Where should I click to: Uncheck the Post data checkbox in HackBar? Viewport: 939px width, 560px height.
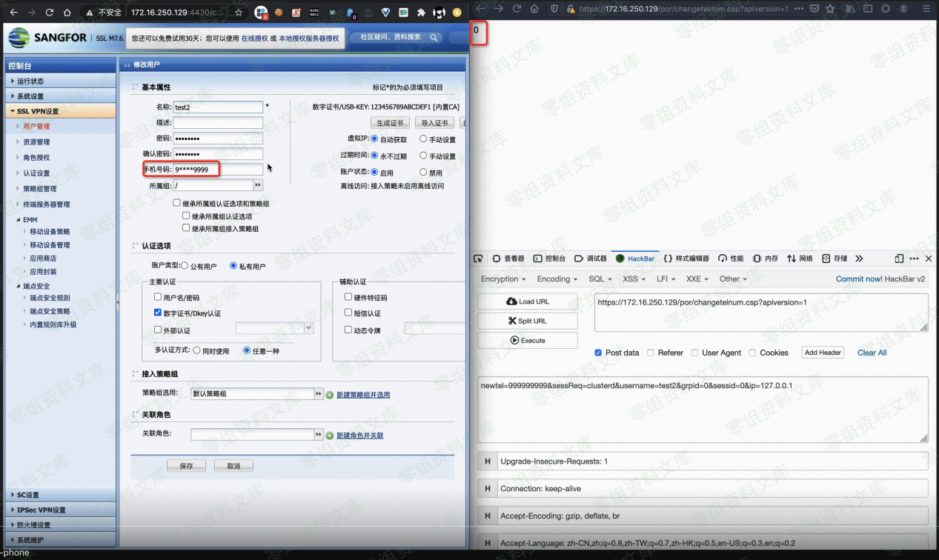pos(598,353)
